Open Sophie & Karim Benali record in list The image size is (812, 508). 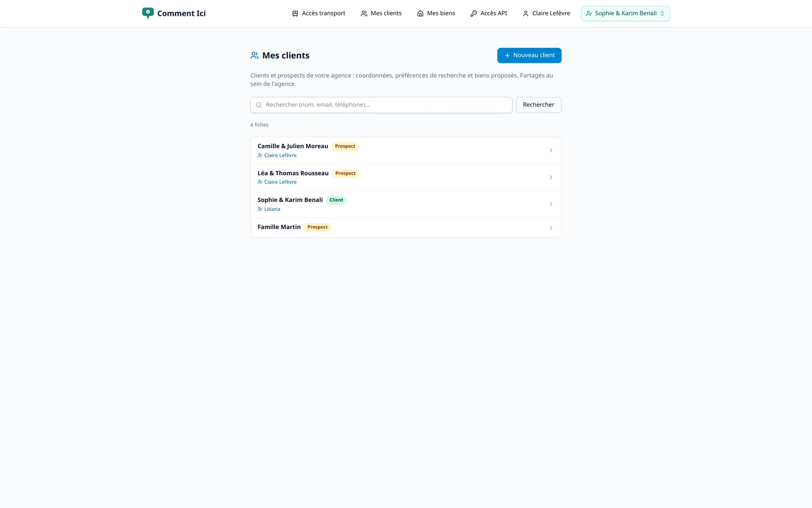click(x=406, y=204)
